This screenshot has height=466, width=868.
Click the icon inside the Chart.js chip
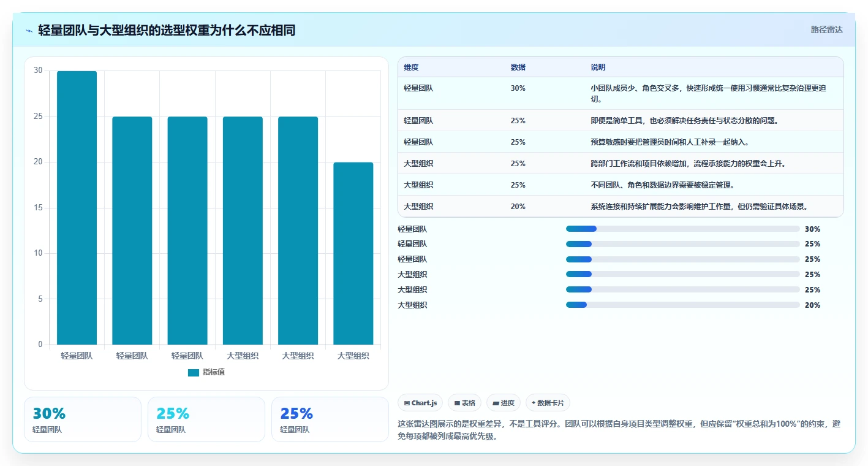point(407,403)
